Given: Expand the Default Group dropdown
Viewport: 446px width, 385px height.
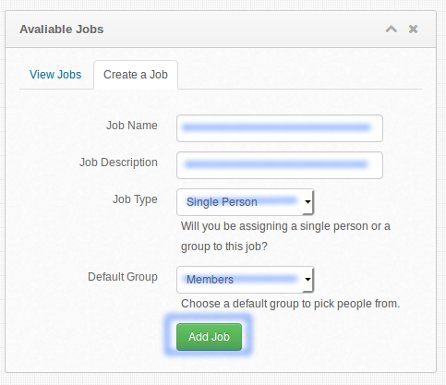Looking at the screenshot, I should pyautogui.click(x=245, y=280).
